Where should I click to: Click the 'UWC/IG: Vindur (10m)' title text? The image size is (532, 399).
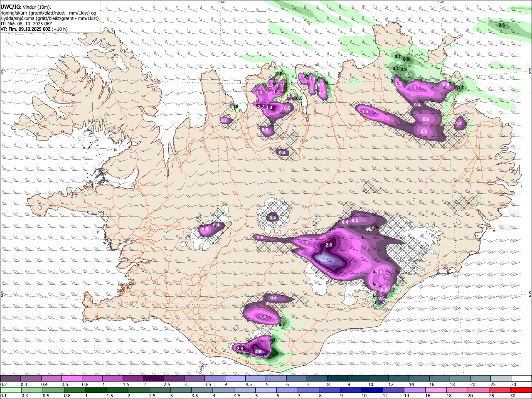[25, 7]
